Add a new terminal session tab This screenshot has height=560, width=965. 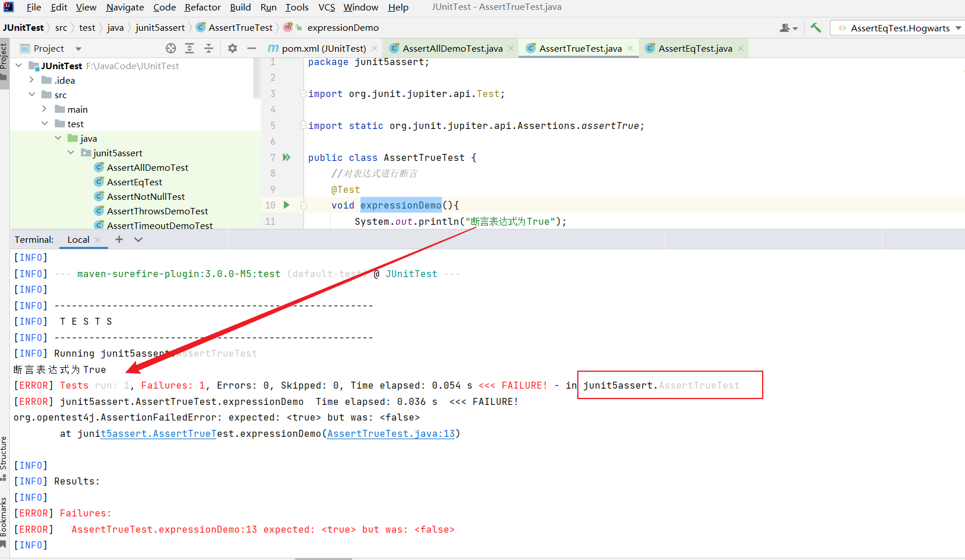[x=119, y=239]
